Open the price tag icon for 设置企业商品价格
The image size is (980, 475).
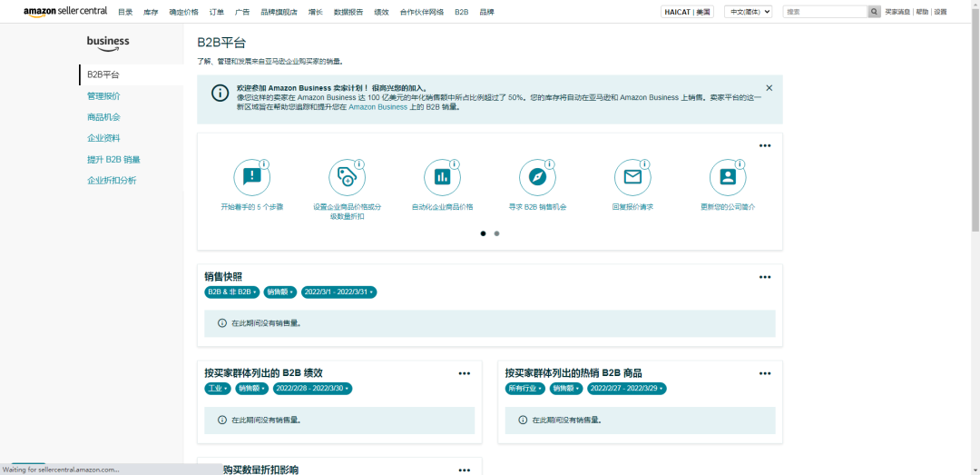click(347, 177)
